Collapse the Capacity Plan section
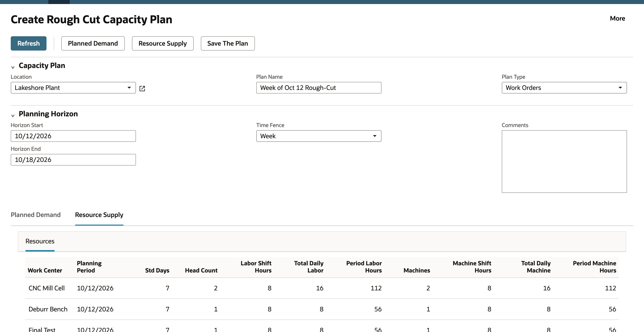644x332 pixels. tap(13, 67)
